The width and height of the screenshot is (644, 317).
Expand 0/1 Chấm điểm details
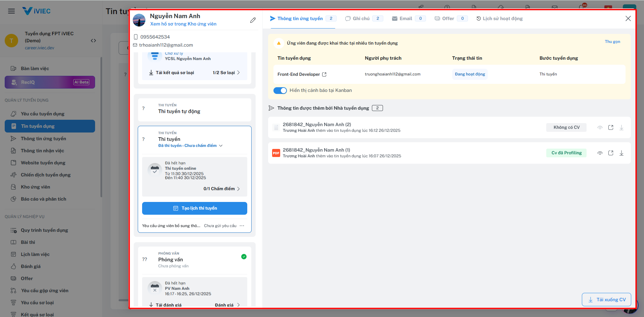pyautogui.click(x=222, y=189)
